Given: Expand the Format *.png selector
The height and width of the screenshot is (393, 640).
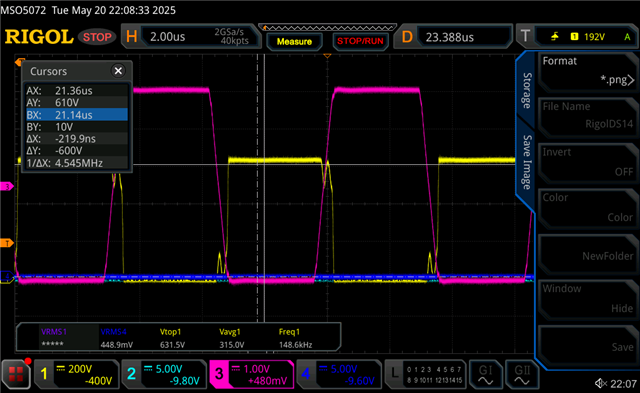Looking at the screenshot, I should point(588,71).
